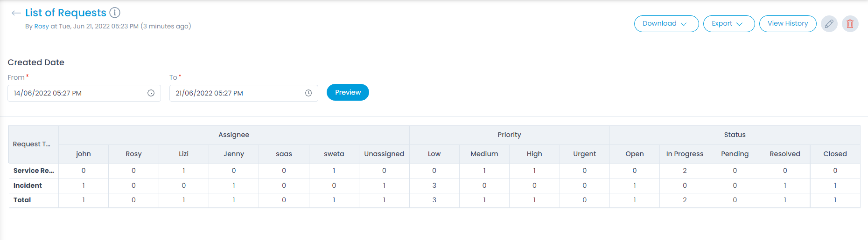
Task: Click the From date input field
Action: click(x=77, y=93)
